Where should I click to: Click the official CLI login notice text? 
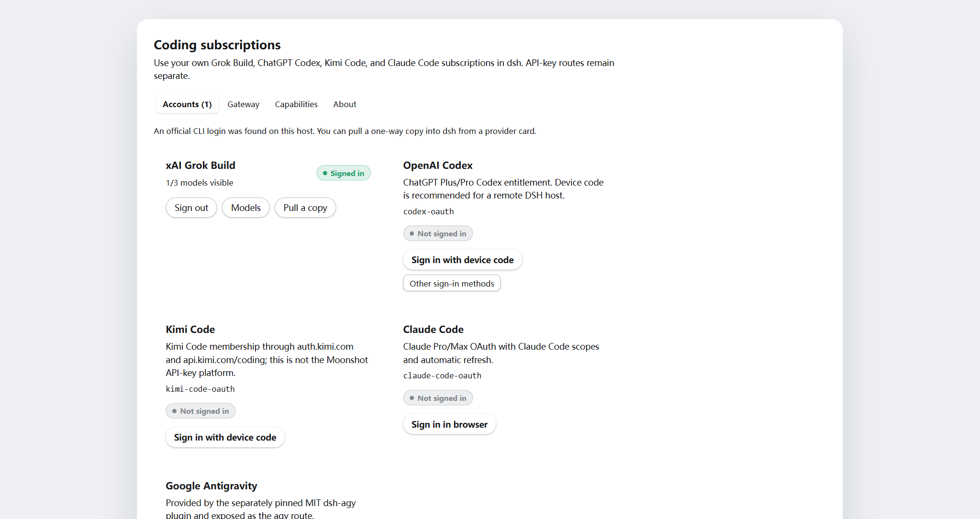(x=345, y=131)
